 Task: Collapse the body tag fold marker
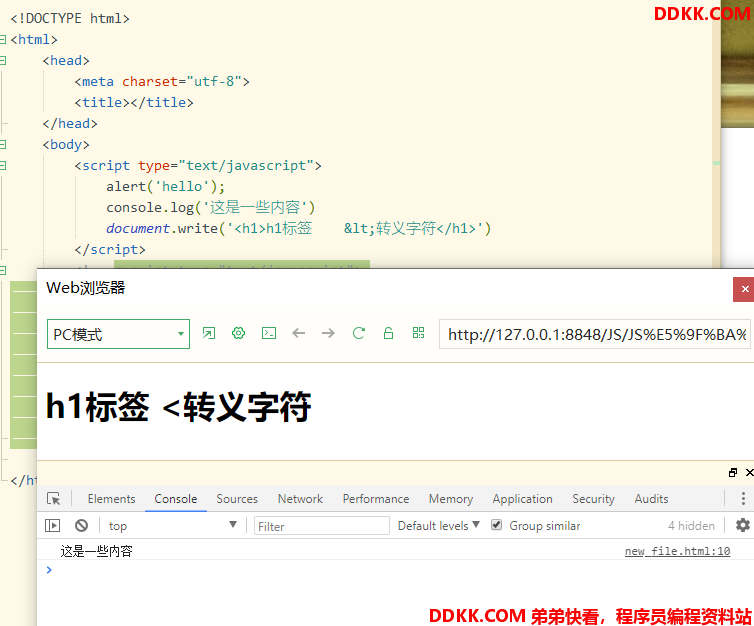pos(3,144)
